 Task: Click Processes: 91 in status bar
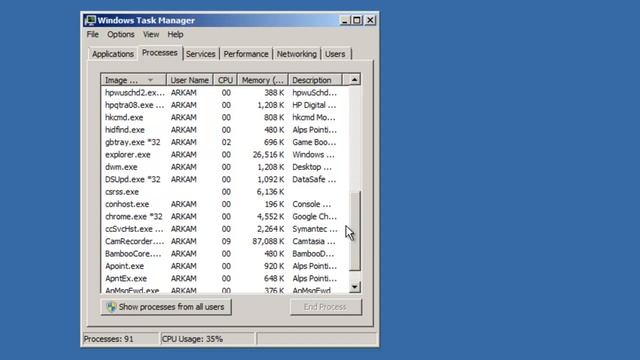coord(109,339)
